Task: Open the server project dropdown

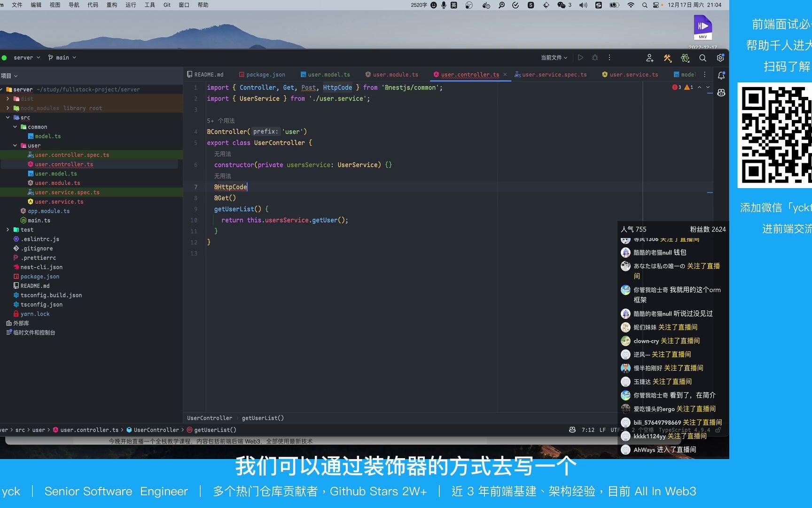Action: tap(27, 58)
